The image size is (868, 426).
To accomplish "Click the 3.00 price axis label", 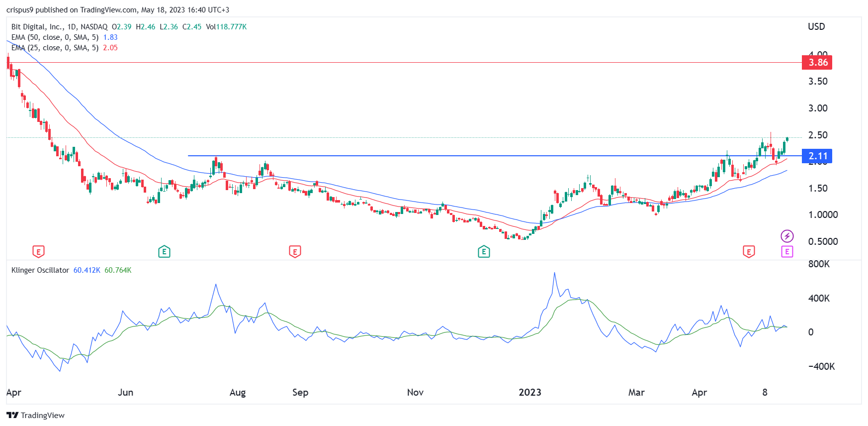I will [818, 108].
